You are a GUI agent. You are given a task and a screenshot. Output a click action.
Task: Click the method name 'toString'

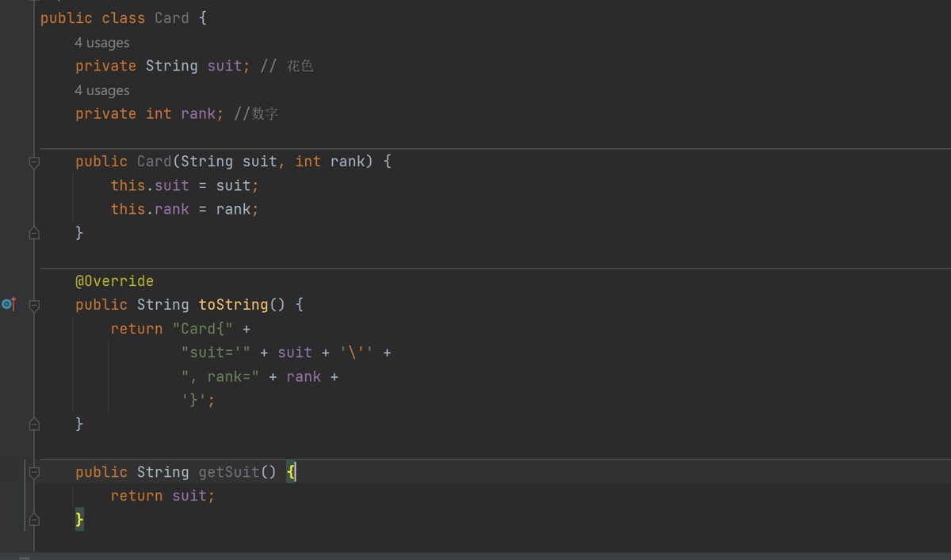(234, 305)
